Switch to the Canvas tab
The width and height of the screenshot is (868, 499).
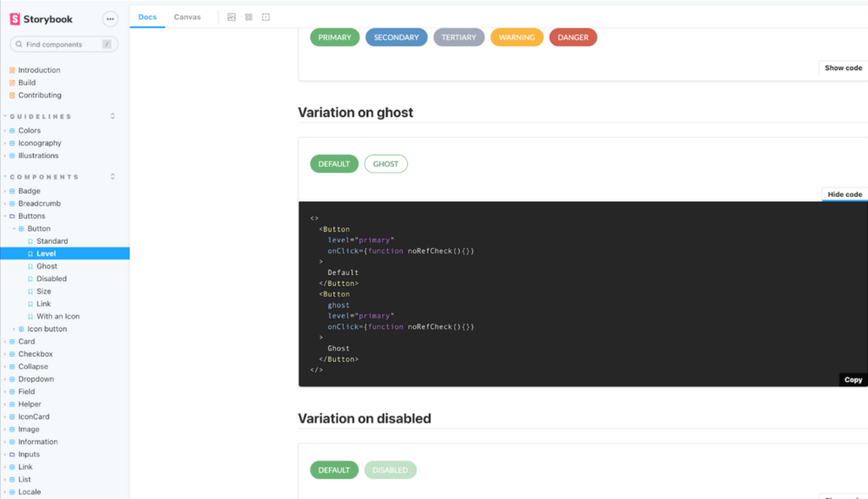click(187, 17)
